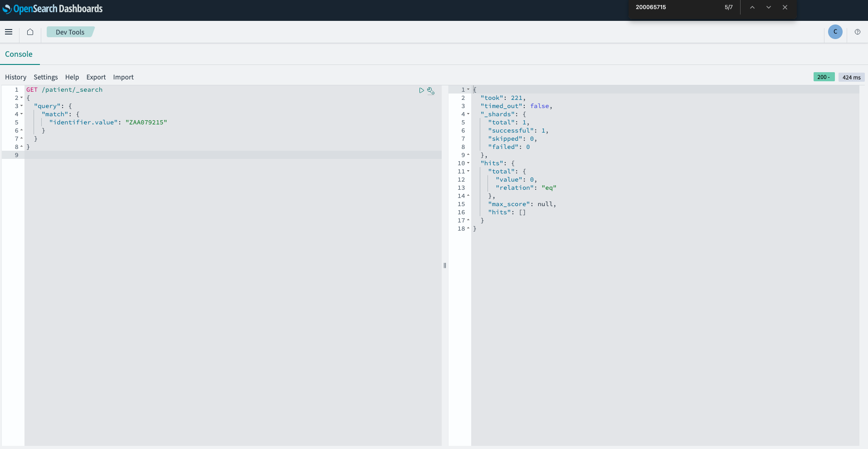Click empty line 9 in request editor
This screenshot has height=449, width=868.
(233, 155)
